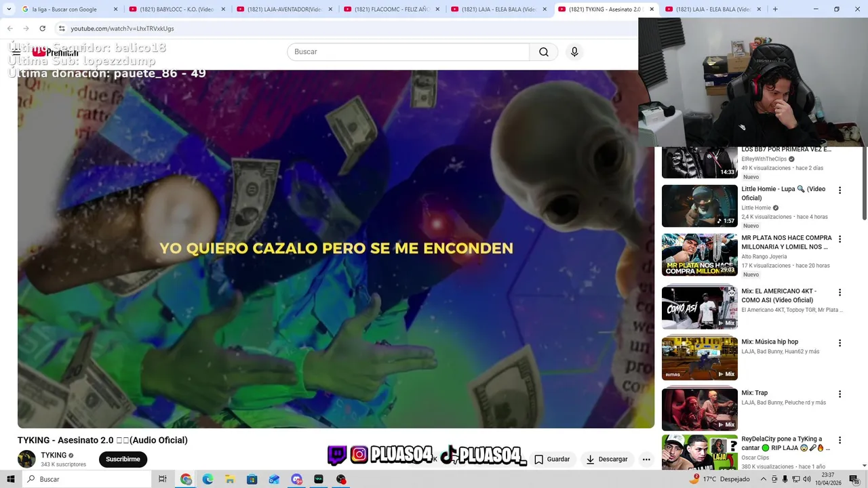Click the taskbar clock showing 23:37
Viewport: 868px width, 488px height.
click(828, 479)
